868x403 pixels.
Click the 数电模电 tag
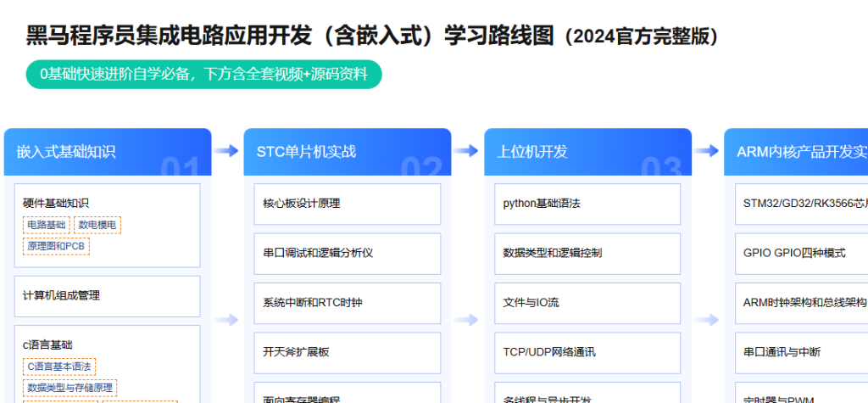[97, 225]
